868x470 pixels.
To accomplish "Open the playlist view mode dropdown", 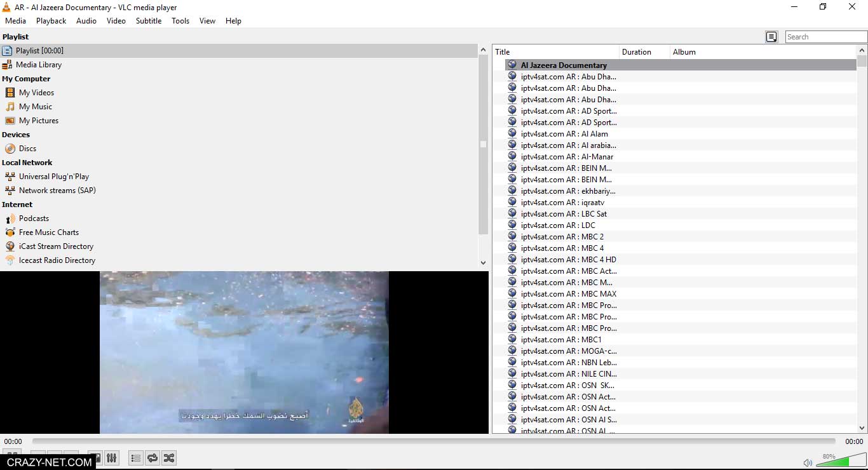I will 771,37.
